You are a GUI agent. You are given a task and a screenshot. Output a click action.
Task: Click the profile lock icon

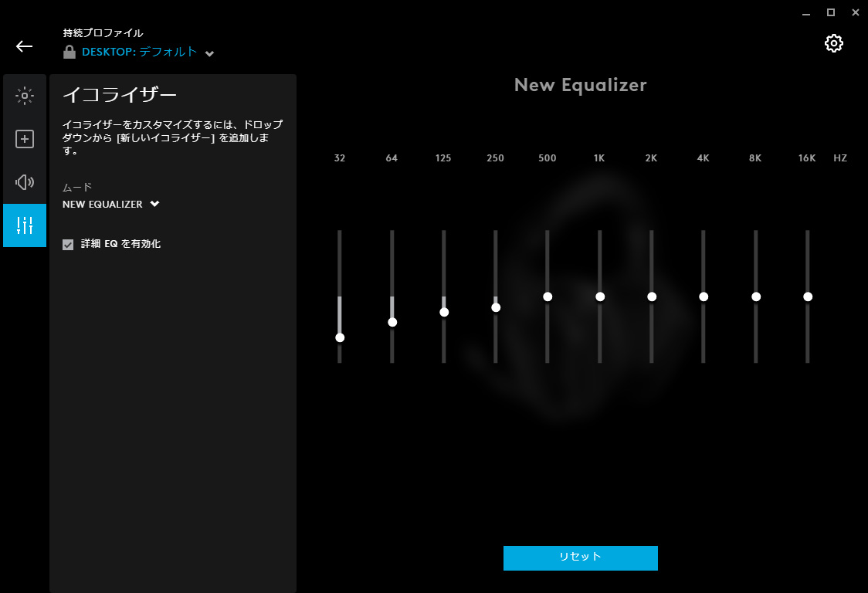(x=70, y=53)
